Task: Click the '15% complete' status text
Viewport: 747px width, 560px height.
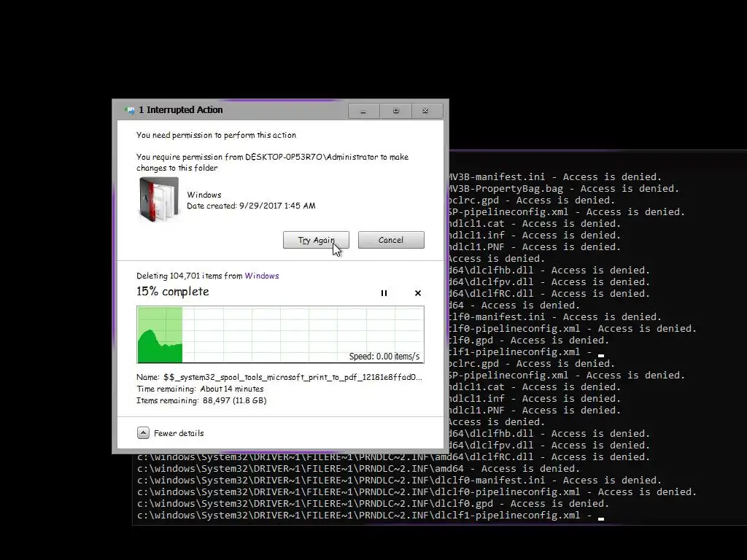Action: pos(172,292)
